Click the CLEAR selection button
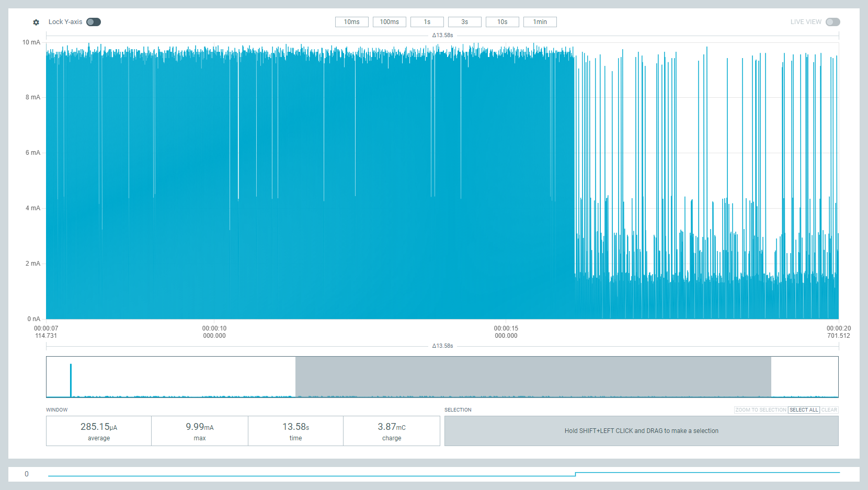This screenshot has width=868, height=490. click(x=829, y=410)
